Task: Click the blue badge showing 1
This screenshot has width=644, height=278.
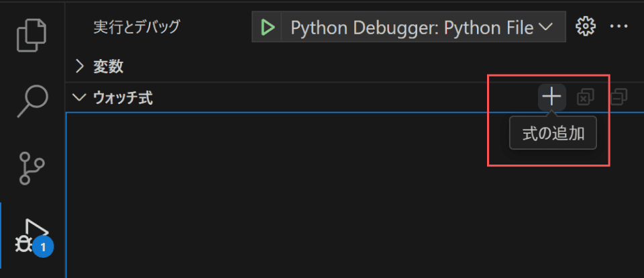Action: (x=43, y=246)
